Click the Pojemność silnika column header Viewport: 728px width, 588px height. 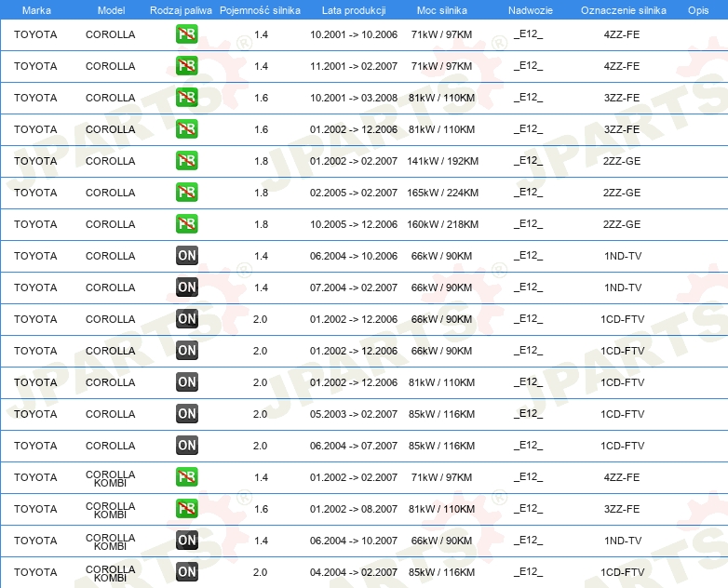(x=260, y=10)
